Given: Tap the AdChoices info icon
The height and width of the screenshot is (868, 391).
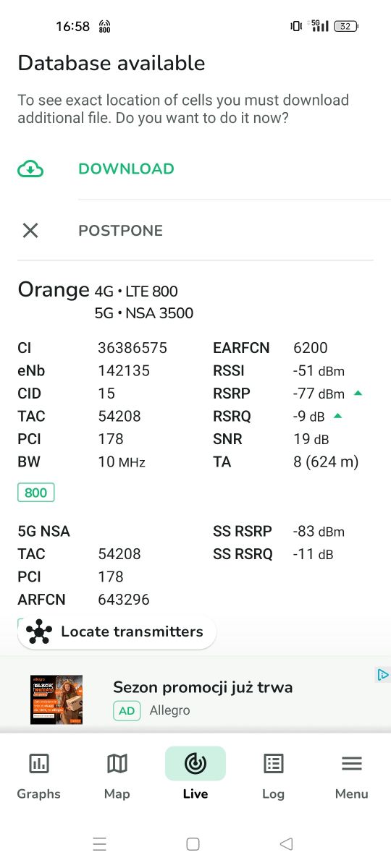Looking at the screenshot, I should pos(382,675).
